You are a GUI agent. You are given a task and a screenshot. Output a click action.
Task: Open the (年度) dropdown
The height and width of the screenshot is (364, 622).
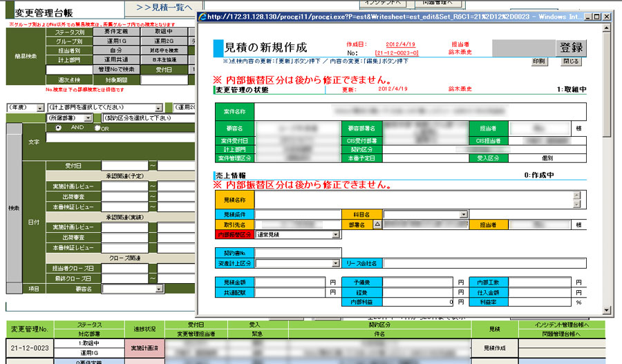pyautogui.click(x=39, y=108)
